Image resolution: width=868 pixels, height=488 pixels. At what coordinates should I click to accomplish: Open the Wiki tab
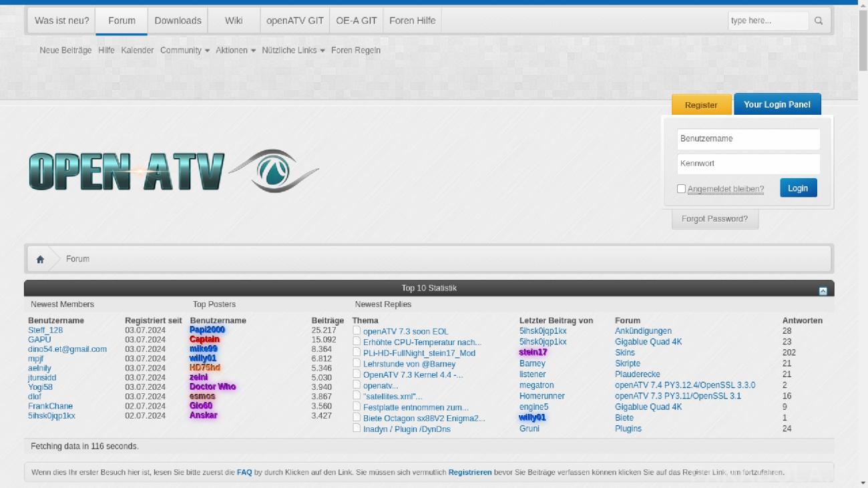[x=234, y=21]
